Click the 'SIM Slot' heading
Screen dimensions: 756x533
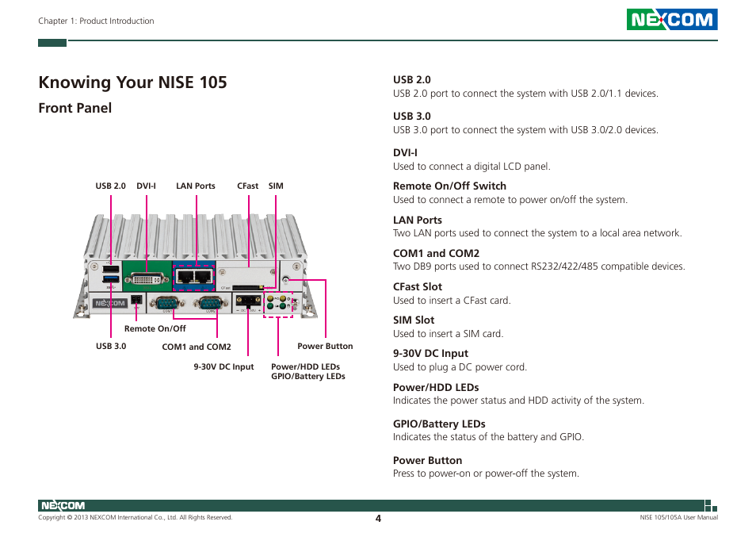pos(413,320)
